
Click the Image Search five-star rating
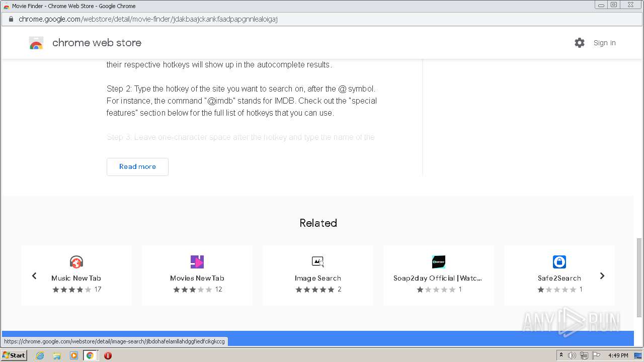click(x=315, y=290)
